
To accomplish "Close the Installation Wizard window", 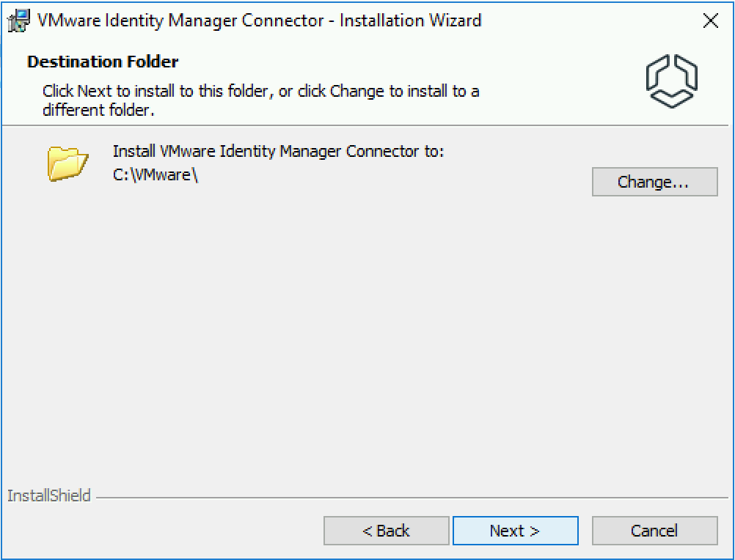I will [x=711, y=21].
